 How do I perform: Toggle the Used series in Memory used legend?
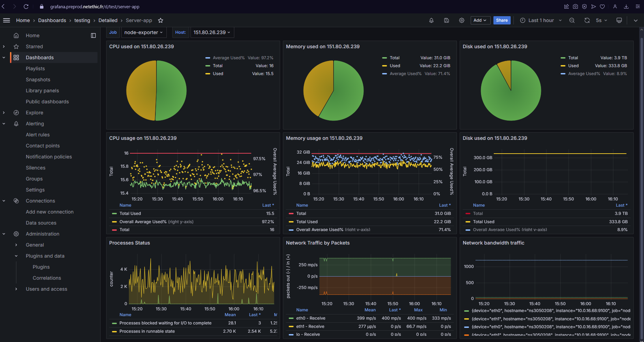click(x=395, y=65)
